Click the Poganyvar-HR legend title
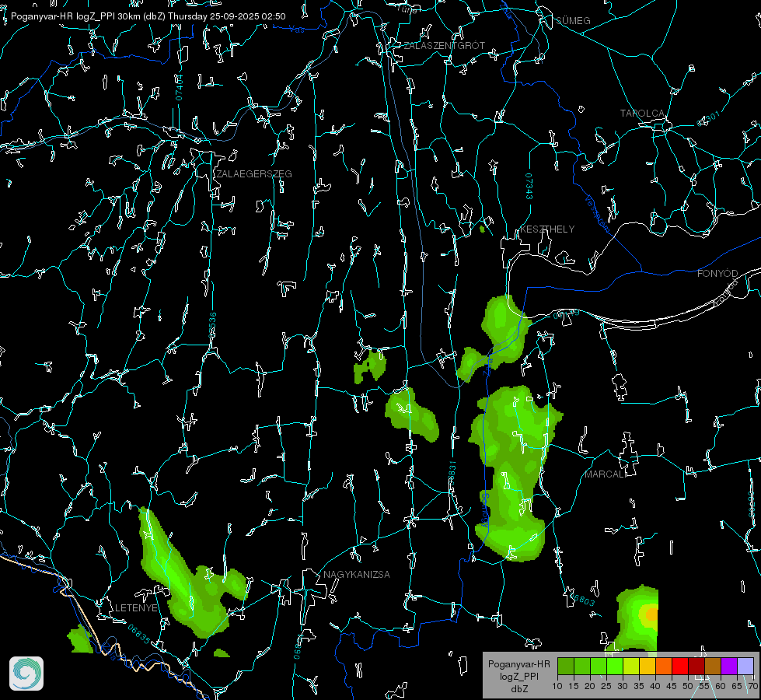 point(518,664)
